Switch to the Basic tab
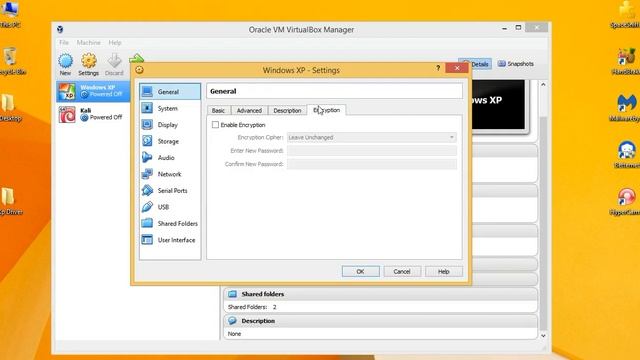Viewport: 640px width, 360px height. (218, 111)
